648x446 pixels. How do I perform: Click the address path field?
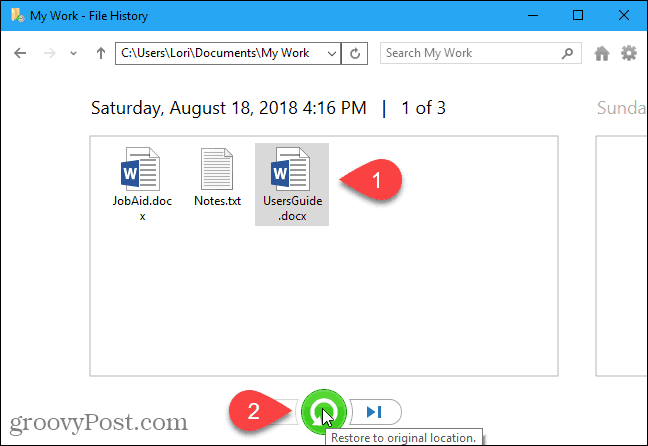tap(228, 53)
